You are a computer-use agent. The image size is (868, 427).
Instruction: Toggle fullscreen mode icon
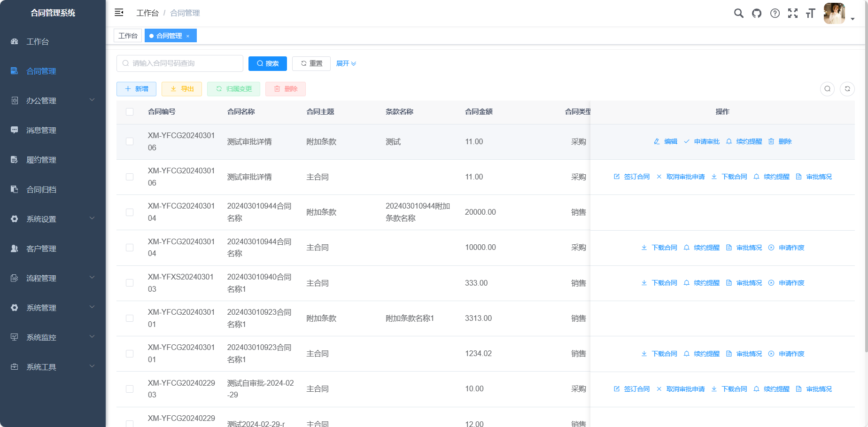[793, 13]
